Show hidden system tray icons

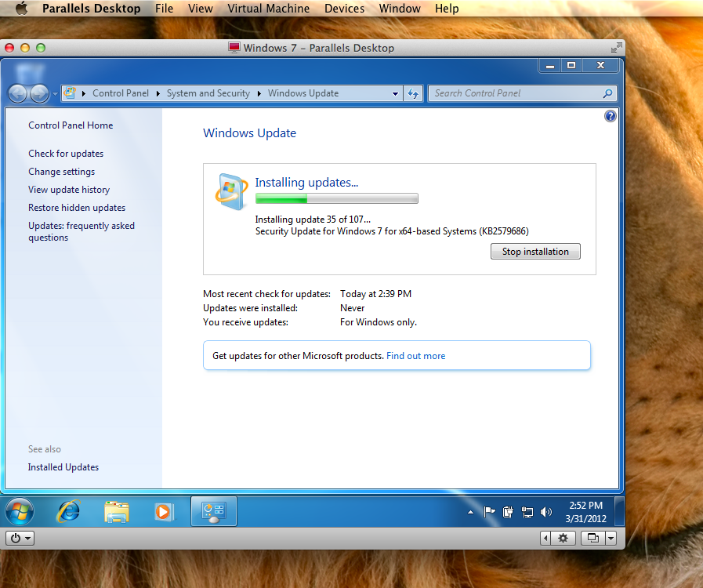(x=470, y=512)
